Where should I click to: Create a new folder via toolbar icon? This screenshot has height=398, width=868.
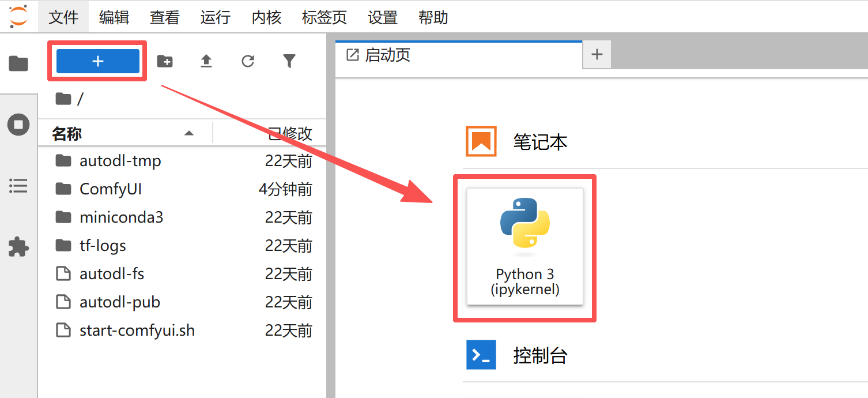165,61
